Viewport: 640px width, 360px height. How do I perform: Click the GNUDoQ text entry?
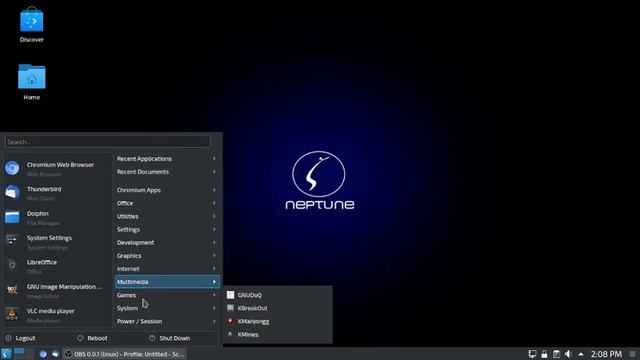pyautogui.click(x=249, y=295)
